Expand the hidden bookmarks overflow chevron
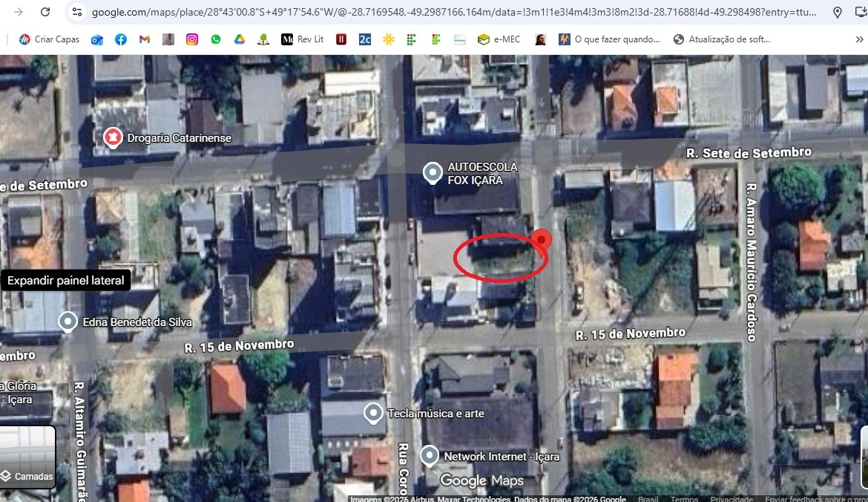868x502 pixels. [859, 39]
